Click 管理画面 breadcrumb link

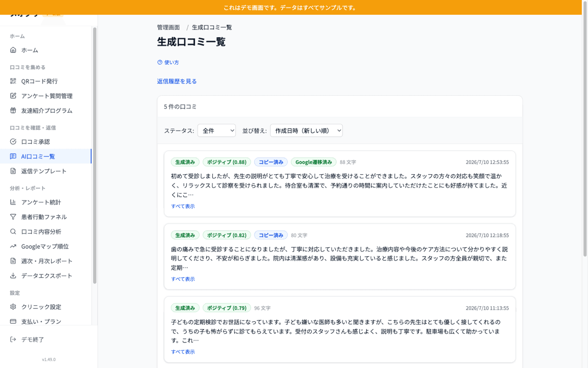(169, 27)
